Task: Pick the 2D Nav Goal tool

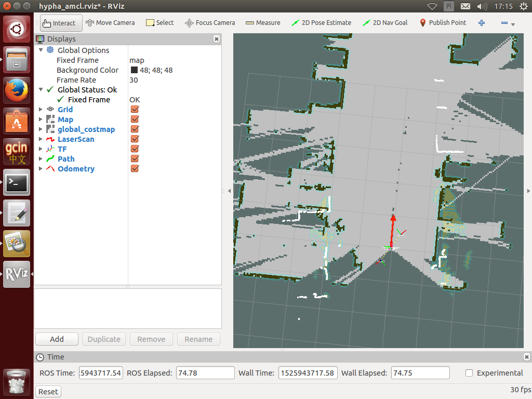Action: click(x=385, y=23)
